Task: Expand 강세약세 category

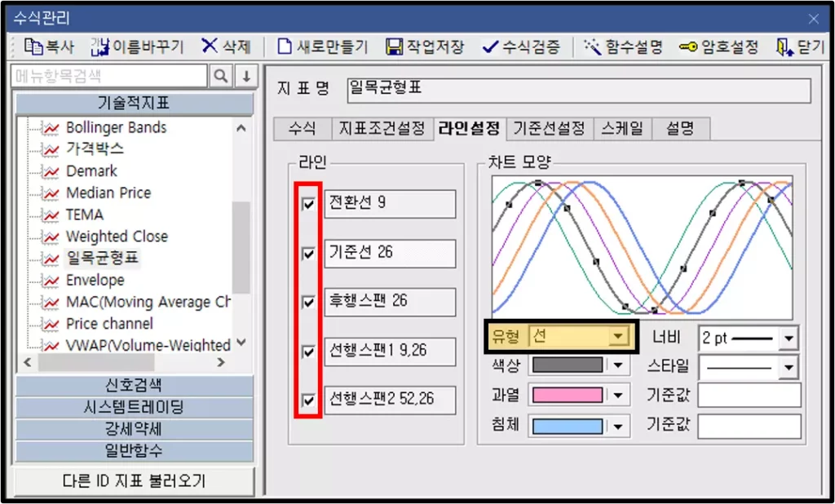Action: tap(135, 430)
